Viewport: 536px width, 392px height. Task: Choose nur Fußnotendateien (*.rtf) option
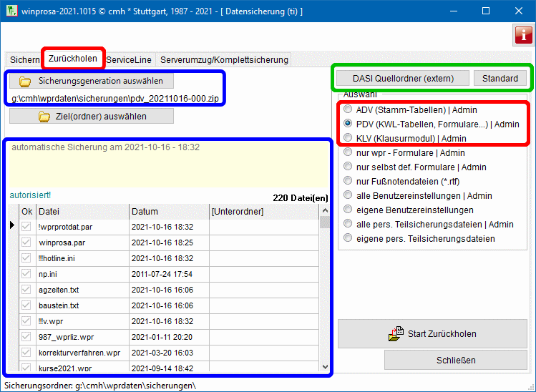click(x=349, y=181)
